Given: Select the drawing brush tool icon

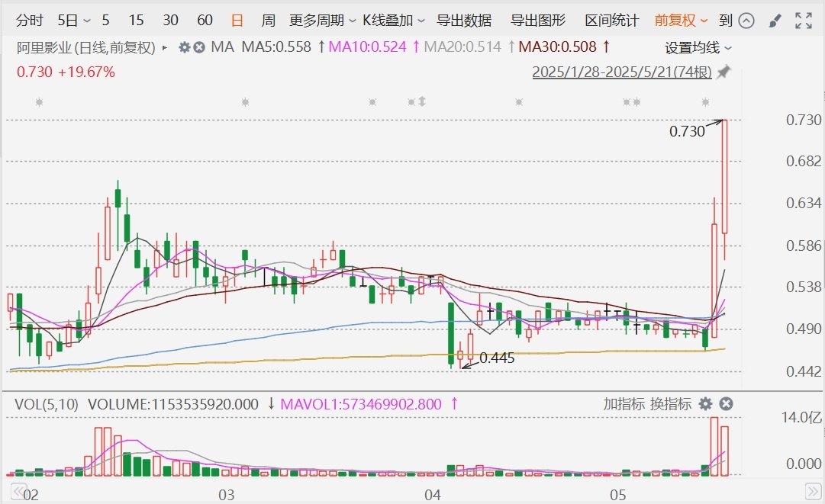Looking at the screenshot, I should 775,21.
